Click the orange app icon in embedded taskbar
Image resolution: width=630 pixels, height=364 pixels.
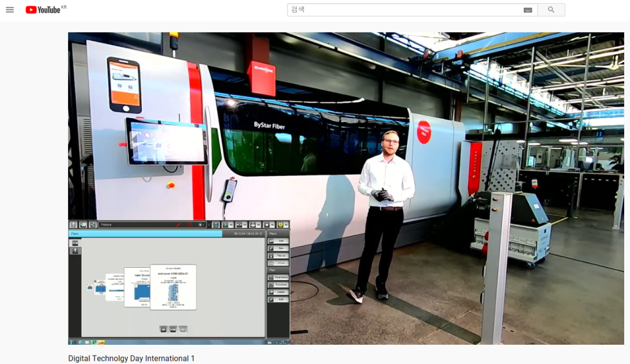(102, 342)
